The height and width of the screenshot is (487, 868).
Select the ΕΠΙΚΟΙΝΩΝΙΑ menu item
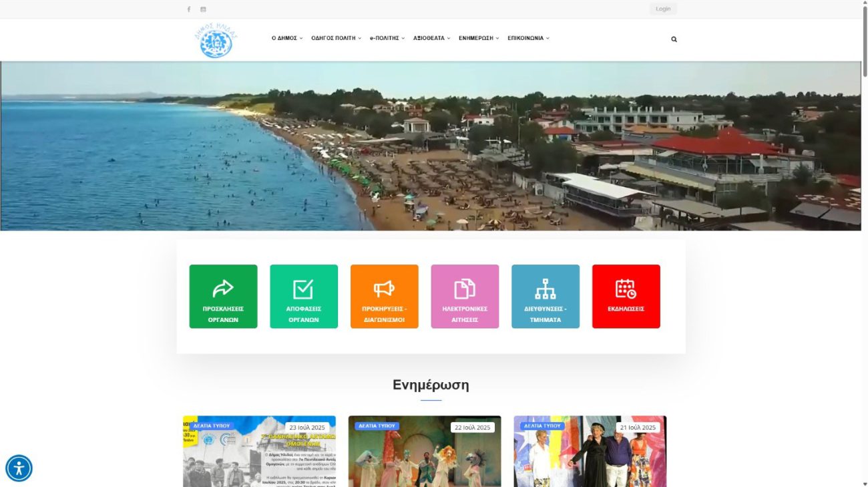(528, 38)
